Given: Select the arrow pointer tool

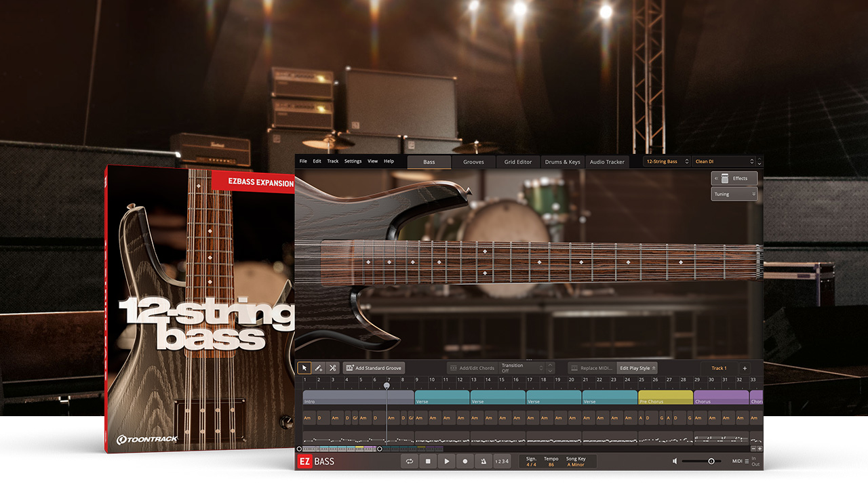Looking at the screenshot, I should pyautogui.click(x=304, y=368).
